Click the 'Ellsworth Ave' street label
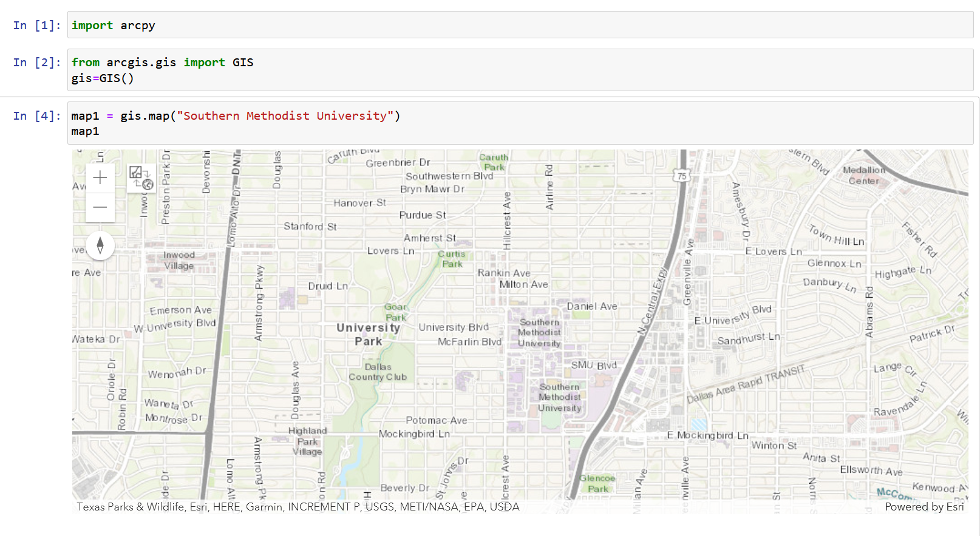980x536 pixels. pyautogui.click(x=871, y=470)
